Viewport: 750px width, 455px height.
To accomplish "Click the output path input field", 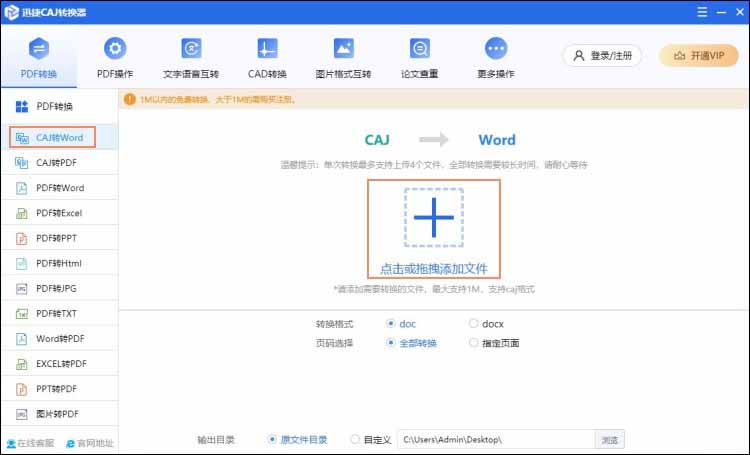I will coord(495,439).
